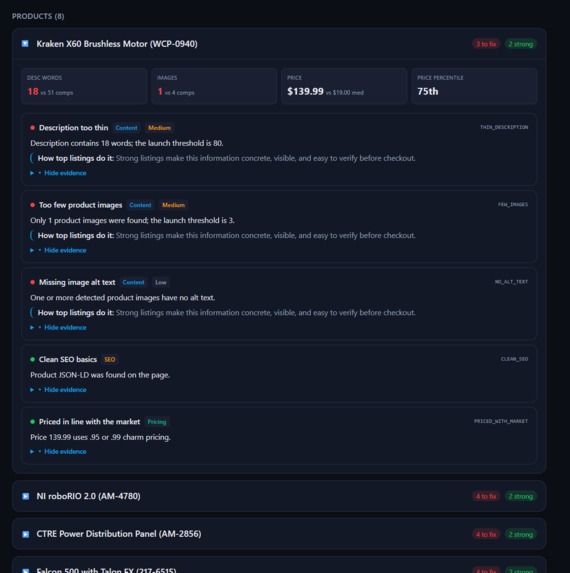Click the Medium severity tag on Description too thin

point(159,128)
